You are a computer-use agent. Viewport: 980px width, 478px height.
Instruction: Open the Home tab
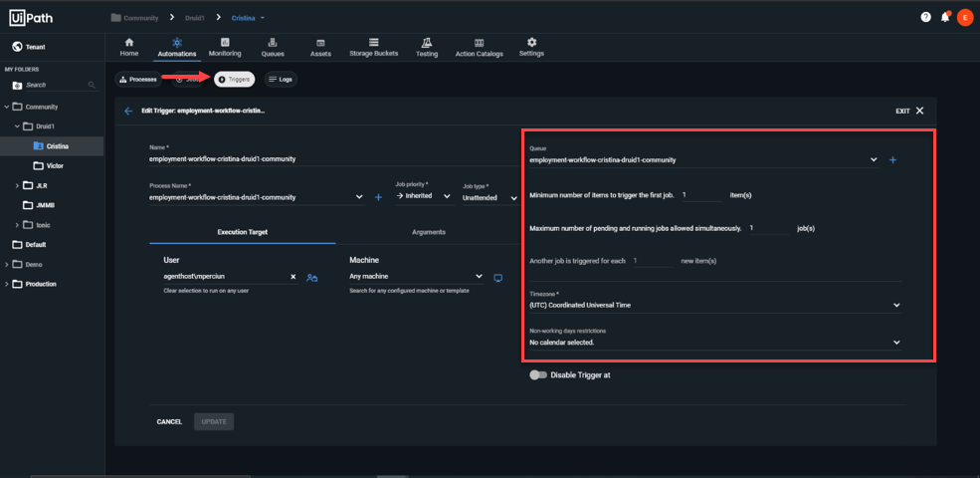pos(128,48)
